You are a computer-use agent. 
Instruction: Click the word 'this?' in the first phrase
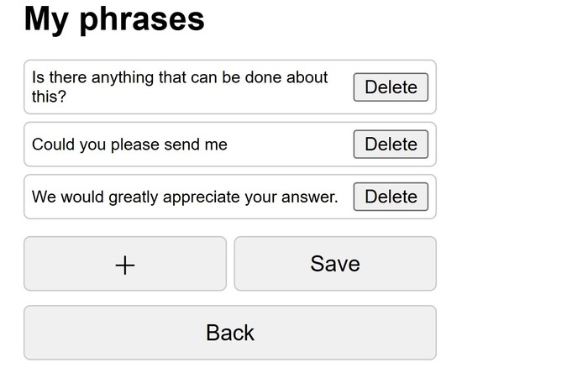tap(49, 97)
